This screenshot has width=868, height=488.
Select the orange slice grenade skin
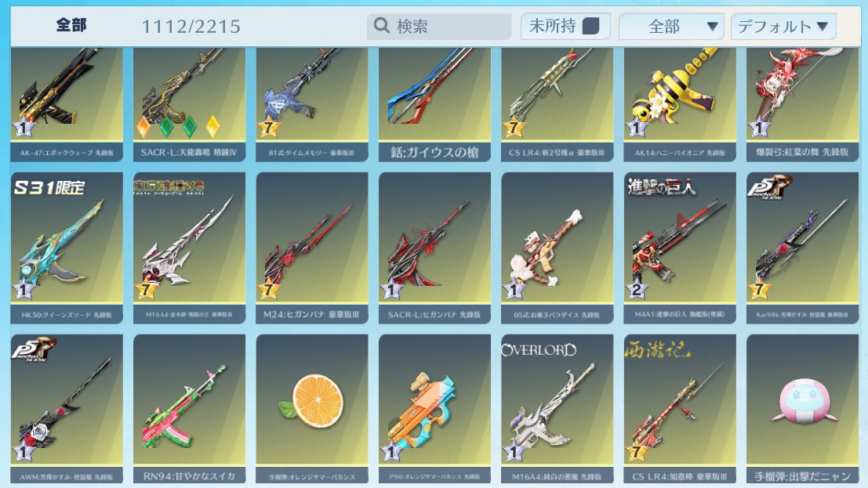(311, 408)
